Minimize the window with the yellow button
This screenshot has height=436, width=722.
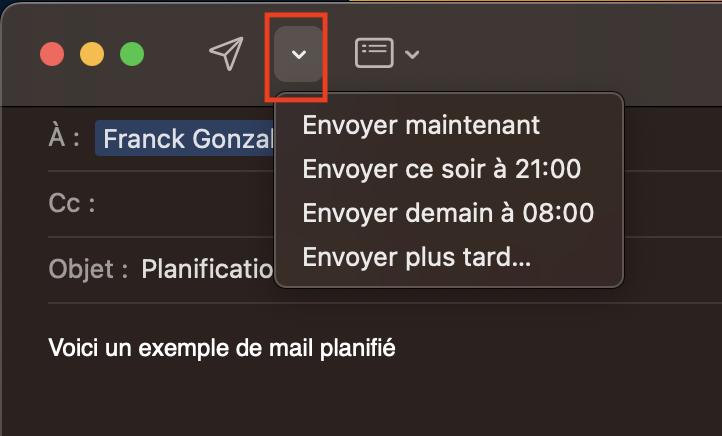click(92, 54)
